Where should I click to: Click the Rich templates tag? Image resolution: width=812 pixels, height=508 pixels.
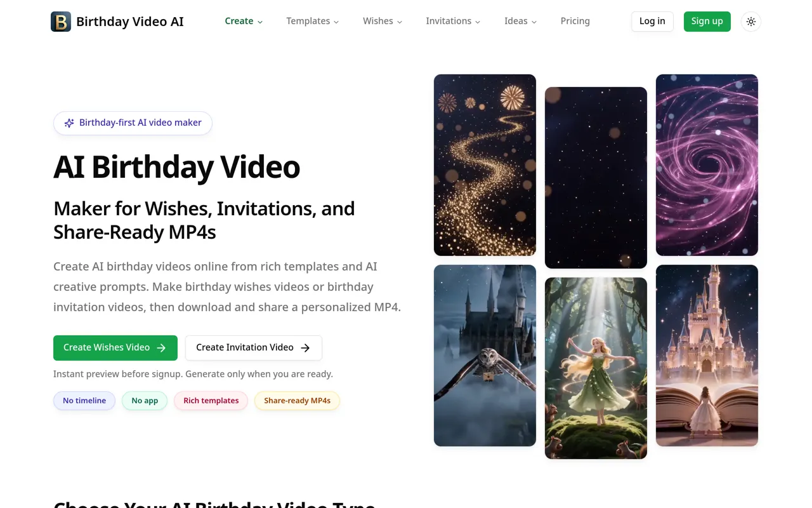click(x=211, y=401)
